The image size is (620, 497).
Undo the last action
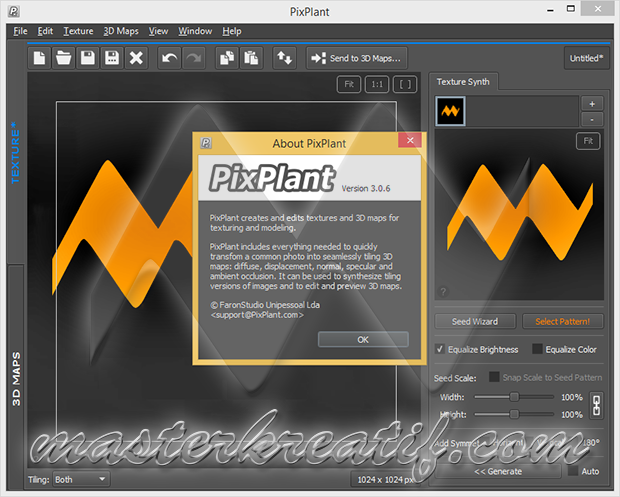[x=169, y=58]
